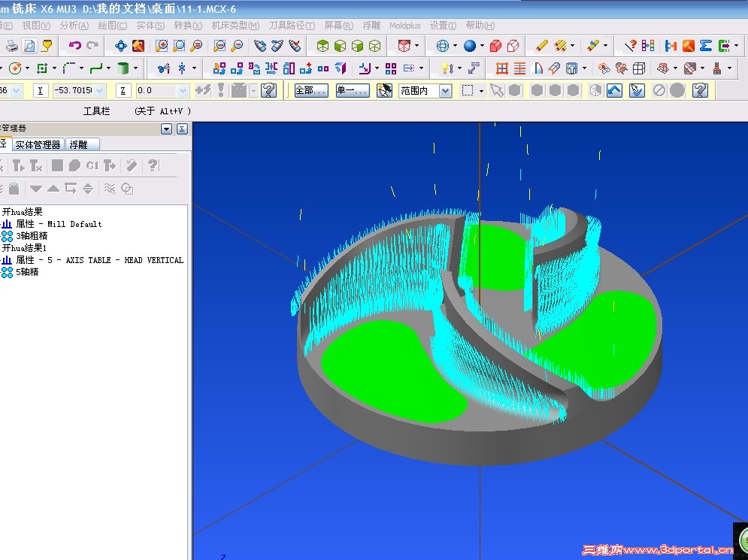The width and height of the screenshot is (748, 560).
Task: Click the trim scissors icon
Action: pyautogui.click(x=163, y=68)
